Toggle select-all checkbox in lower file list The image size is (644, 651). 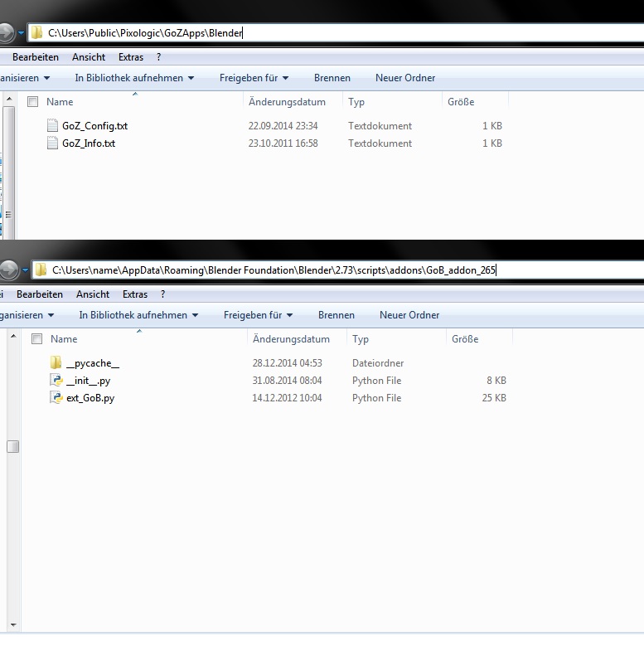pyautogui.click(x=36, y=339)
